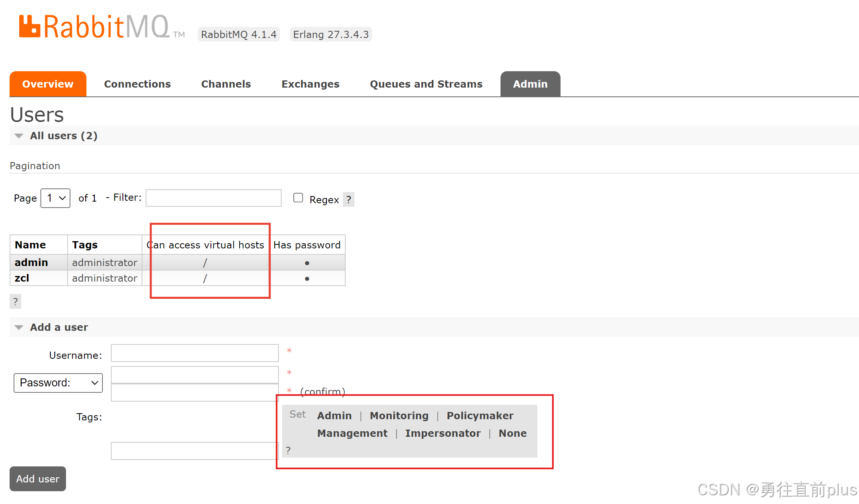Screen dimensions: 859x504
Task: Open the Regex help question mark
Action: point(348,199)
